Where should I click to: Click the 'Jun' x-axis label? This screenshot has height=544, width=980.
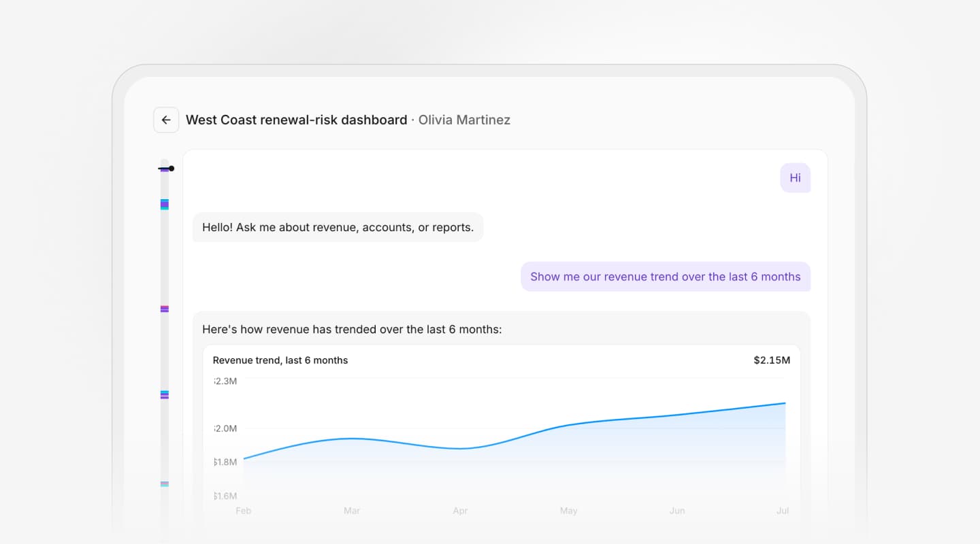(677, 511)
